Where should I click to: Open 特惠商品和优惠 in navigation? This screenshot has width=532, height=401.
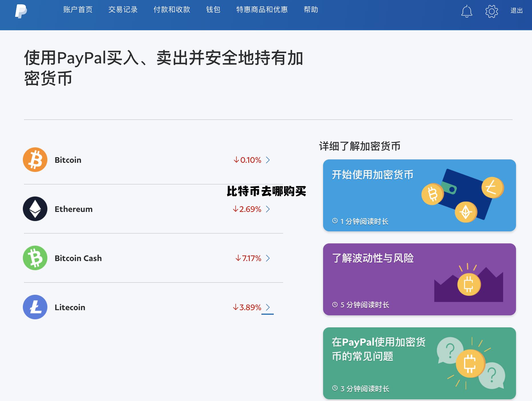click(x=262, y=10)
